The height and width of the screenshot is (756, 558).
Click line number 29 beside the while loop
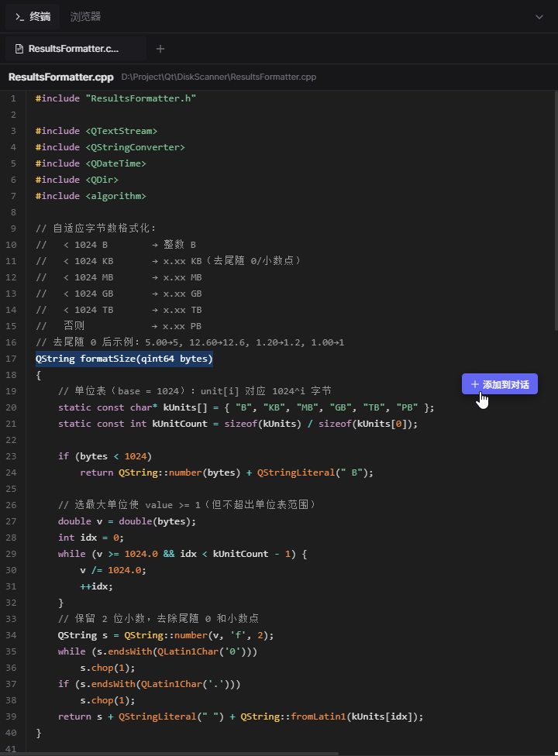pos(11,554)
